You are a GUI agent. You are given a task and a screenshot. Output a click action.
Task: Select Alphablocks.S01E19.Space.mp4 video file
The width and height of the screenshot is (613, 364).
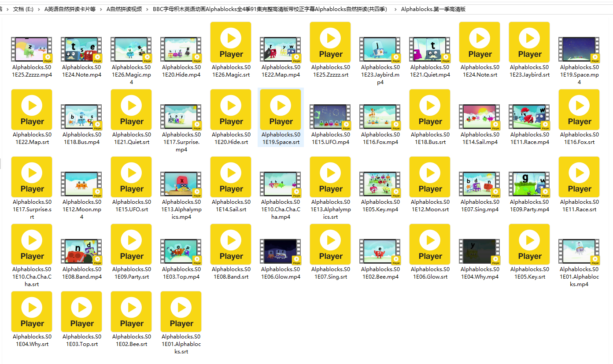pyautogui.click(x=579, y=49)
